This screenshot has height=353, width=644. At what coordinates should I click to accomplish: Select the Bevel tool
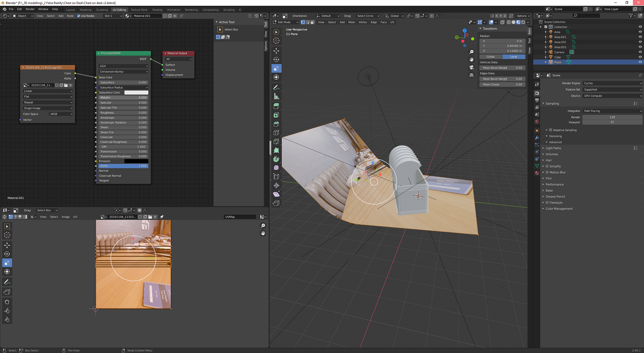click(276, 124)
